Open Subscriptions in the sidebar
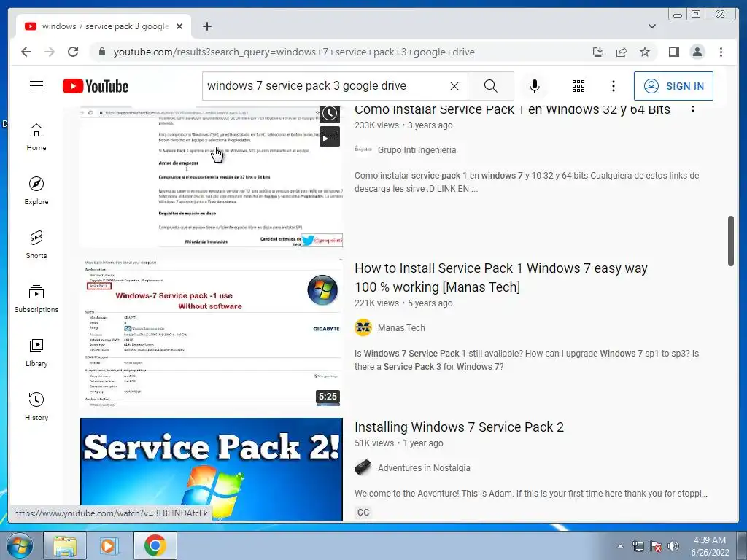This screenshot has width=747, height=560. [36, 298]
